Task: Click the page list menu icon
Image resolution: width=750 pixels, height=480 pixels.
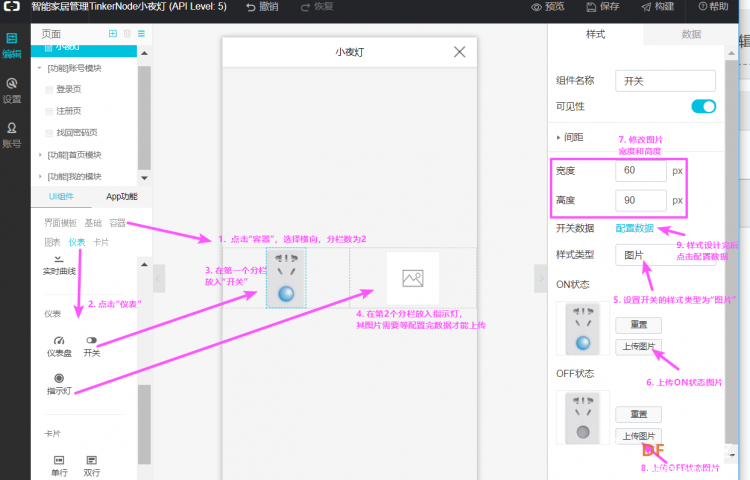Action: [x=142, y=33]
